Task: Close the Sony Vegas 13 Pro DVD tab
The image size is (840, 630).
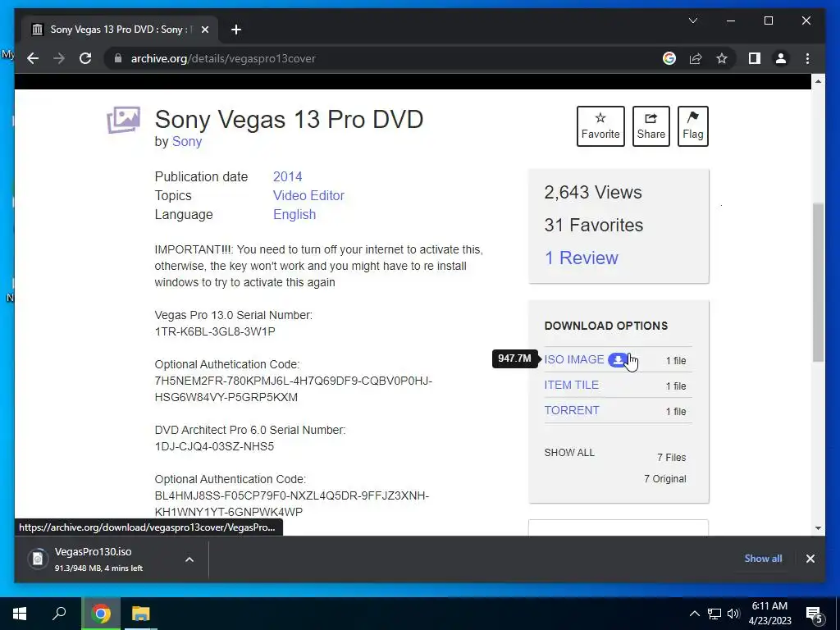Action: click(x=204, y=30)
